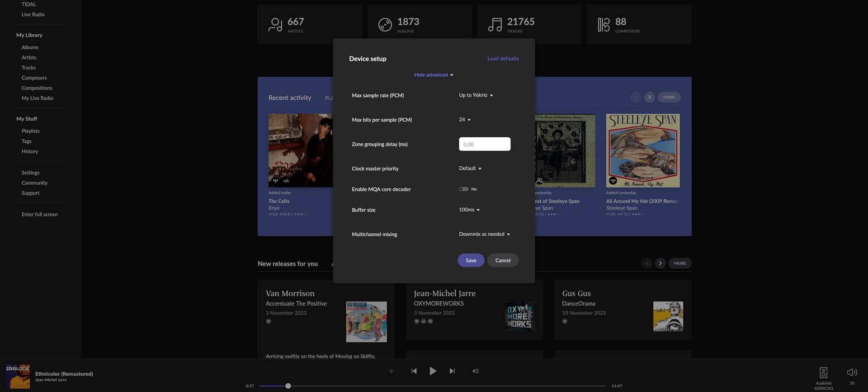Click the Albums disc icon
This screenshot has width=868, height=392.
(x=385, y=24)
